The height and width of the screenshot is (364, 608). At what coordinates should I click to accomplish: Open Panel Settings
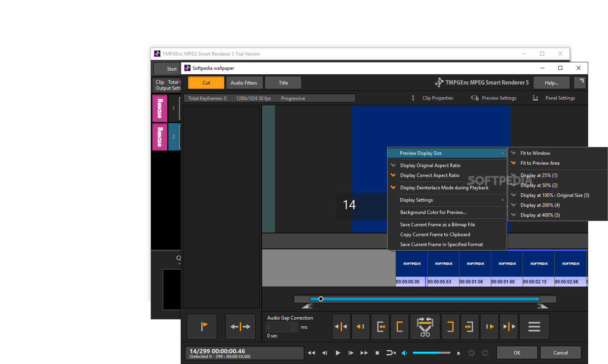pyautogui.click(x=554, y=98)
